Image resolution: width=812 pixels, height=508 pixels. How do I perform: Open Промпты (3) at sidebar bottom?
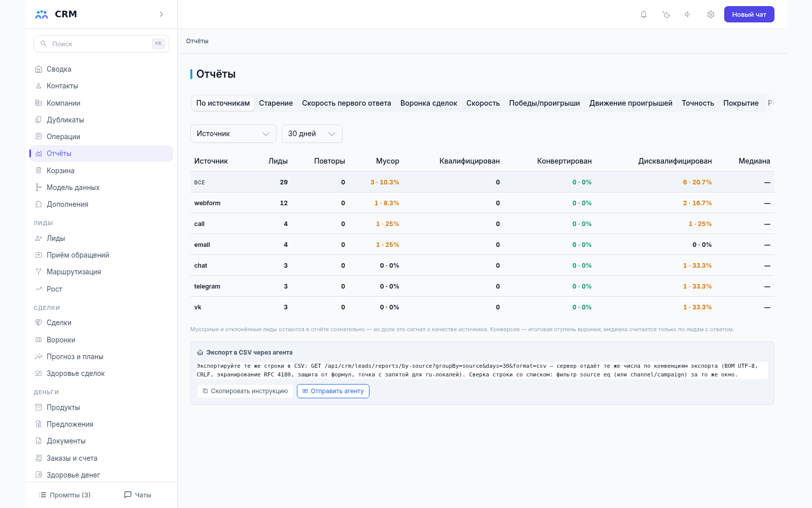tap(65, 495)
